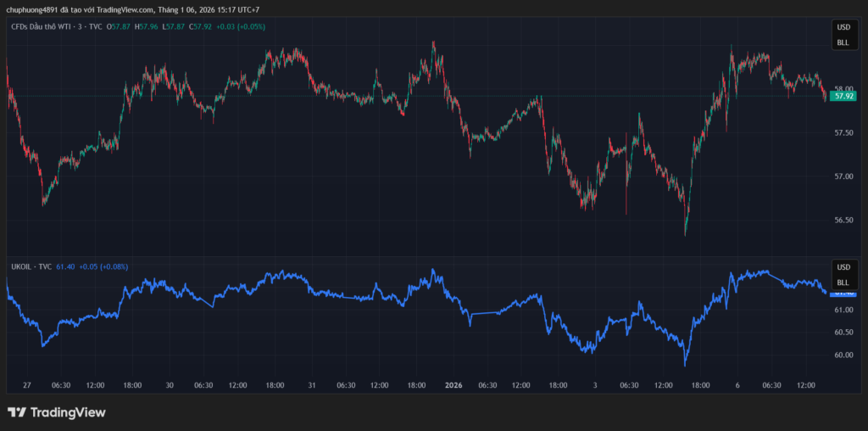The image size is (868, 431).
Task: Click the blue UKOIL price tag on axis
Action: [843, 293]
